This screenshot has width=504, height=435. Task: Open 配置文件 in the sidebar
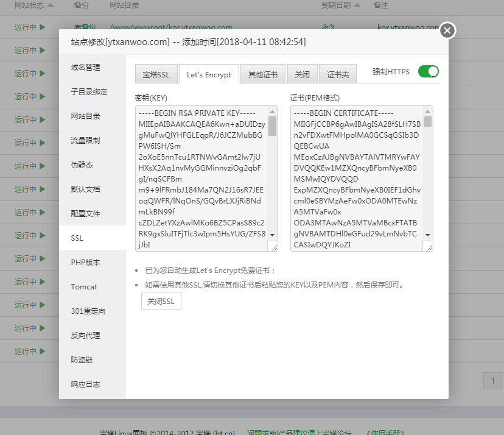(x=85, y=214)
